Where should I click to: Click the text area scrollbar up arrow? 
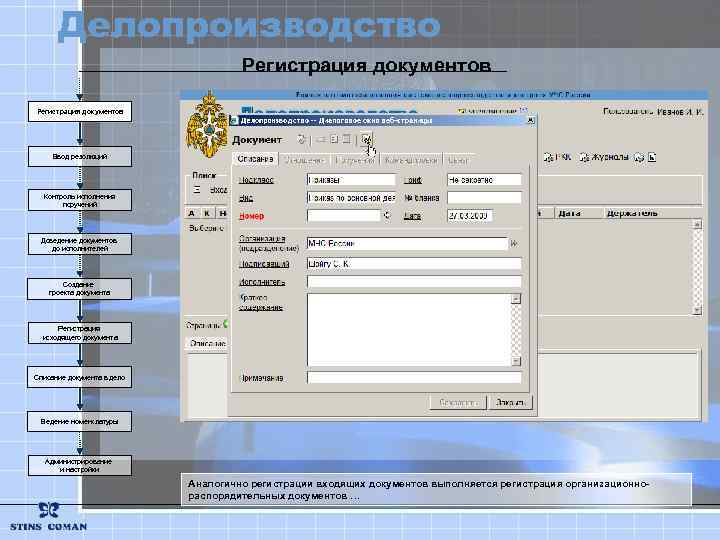pyautogui.click(x=516, y=298)
